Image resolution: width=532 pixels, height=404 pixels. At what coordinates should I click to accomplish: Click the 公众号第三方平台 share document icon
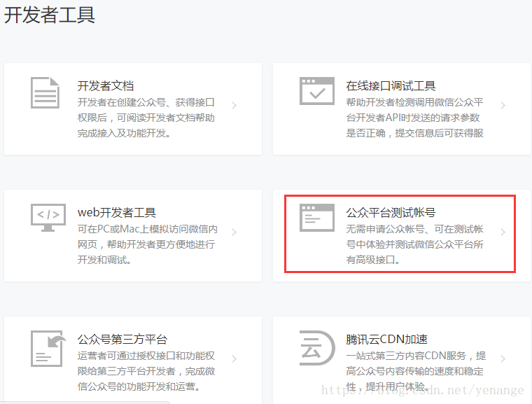click(48, 348)
